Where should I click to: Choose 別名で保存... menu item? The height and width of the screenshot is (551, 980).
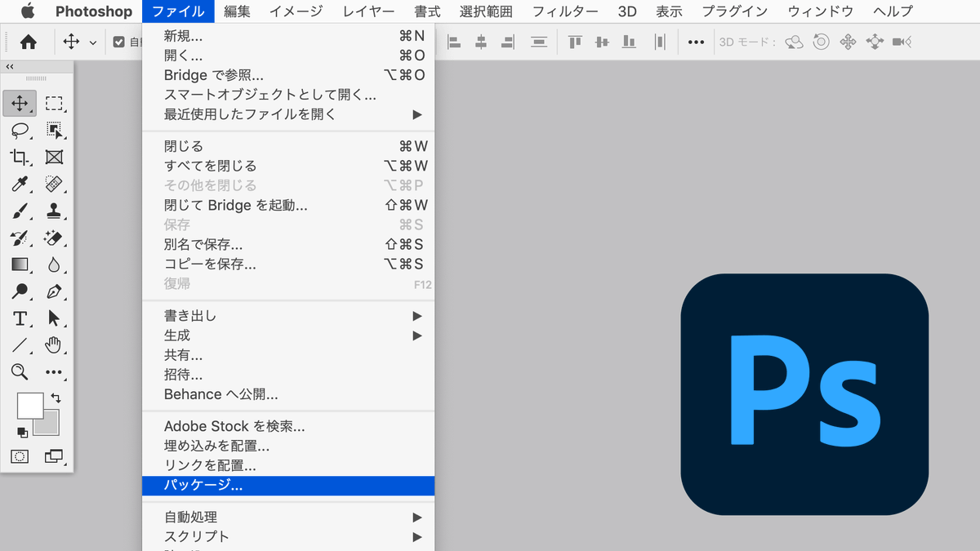288,244
